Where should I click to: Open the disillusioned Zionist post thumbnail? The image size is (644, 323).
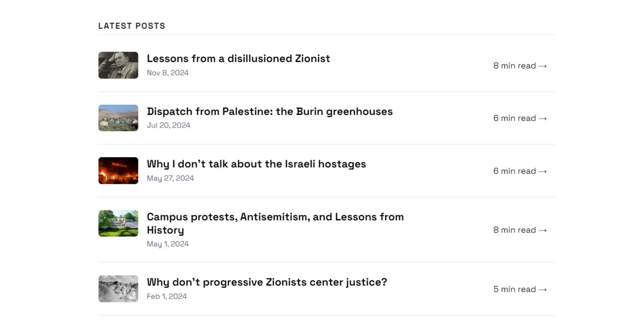(118, 65)
